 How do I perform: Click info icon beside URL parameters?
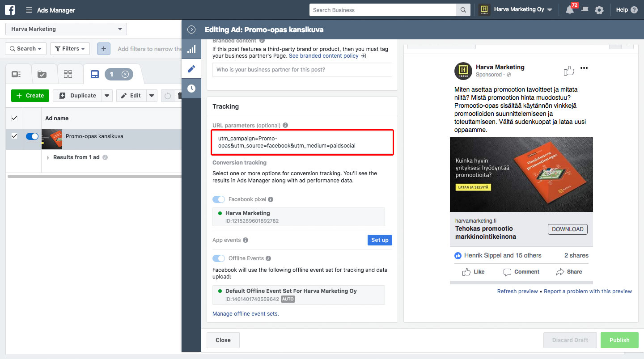(x=285, y=126)
